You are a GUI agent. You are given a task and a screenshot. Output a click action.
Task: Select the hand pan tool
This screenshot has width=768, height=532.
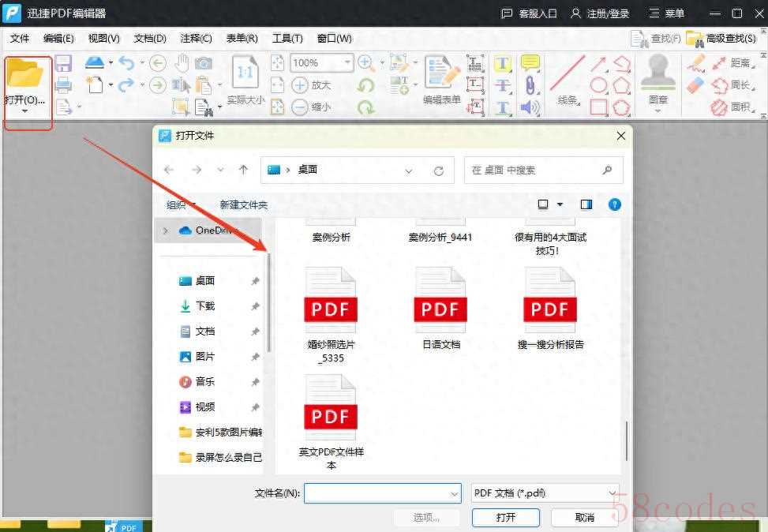[x=182, y=63]
